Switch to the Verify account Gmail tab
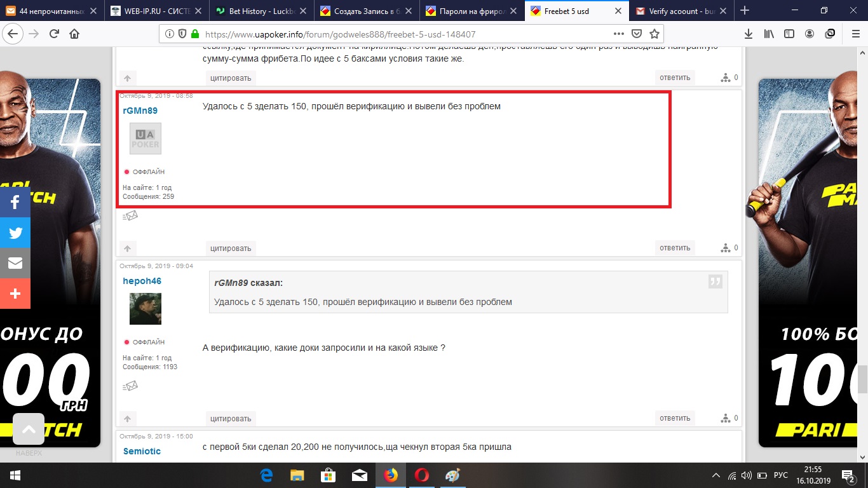The height and width of the screenshot is (488, 868). 681,10
